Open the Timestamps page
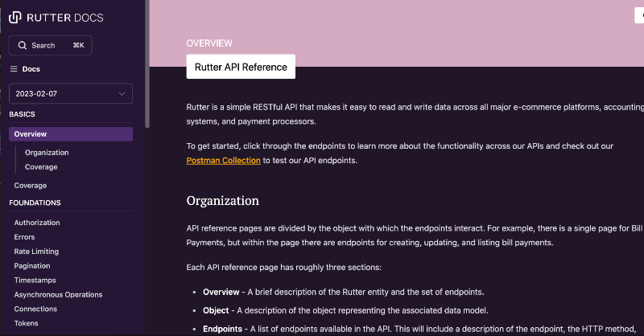Image resolution: width=644 pixels, height=336 pixels. 35,281
